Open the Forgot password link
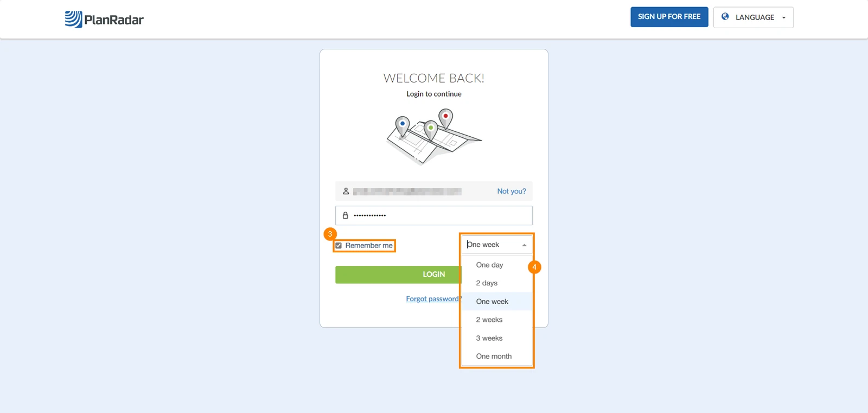This screenshot has height=413, width=868. [x=433, y=299]
